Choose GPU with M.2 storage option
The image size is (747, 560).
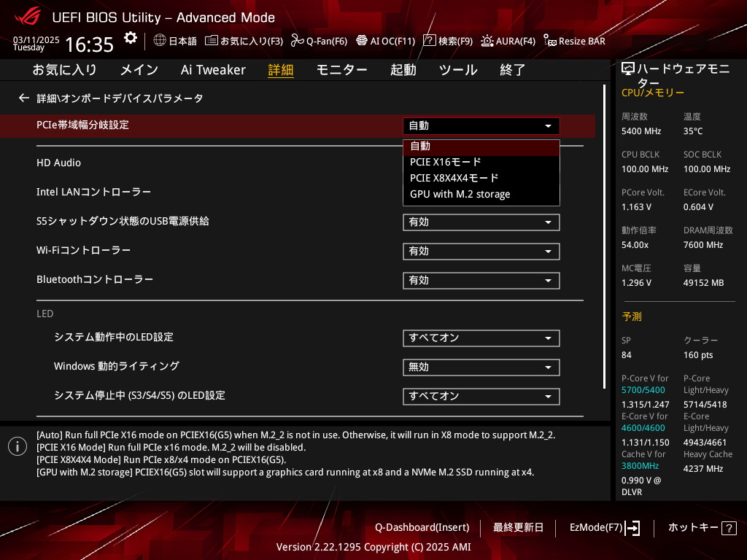point(481,194)
